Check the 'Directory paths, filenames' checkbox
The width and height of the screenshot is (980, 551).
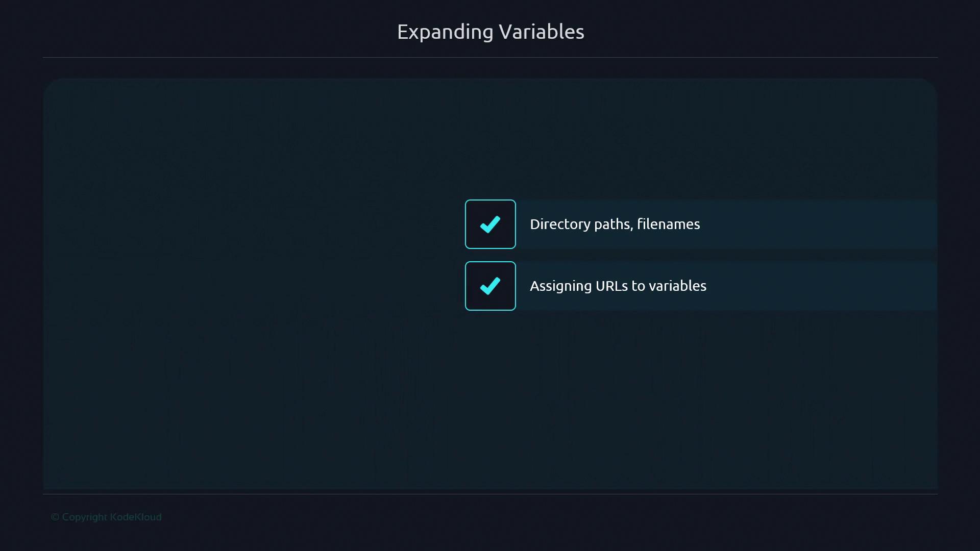pyautogui.click(x=490, y=224)
